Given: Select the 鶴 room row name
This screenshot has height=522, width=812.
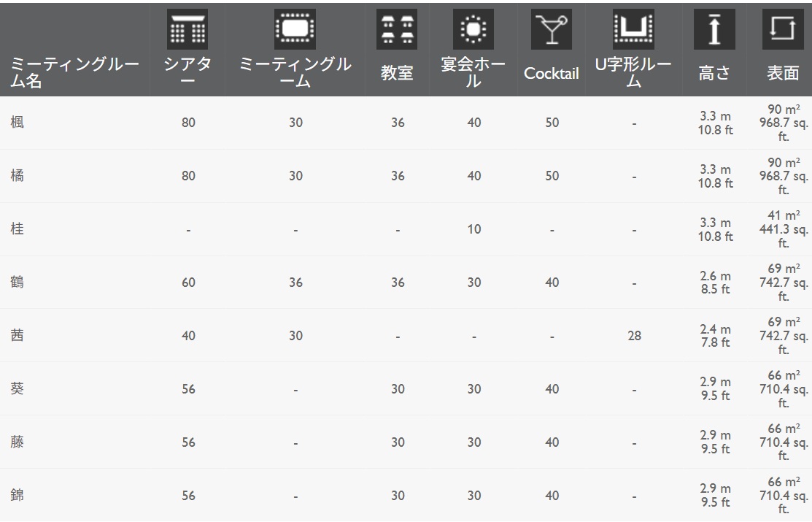Looking at the screenshot, I should click(x=17, y=283).
